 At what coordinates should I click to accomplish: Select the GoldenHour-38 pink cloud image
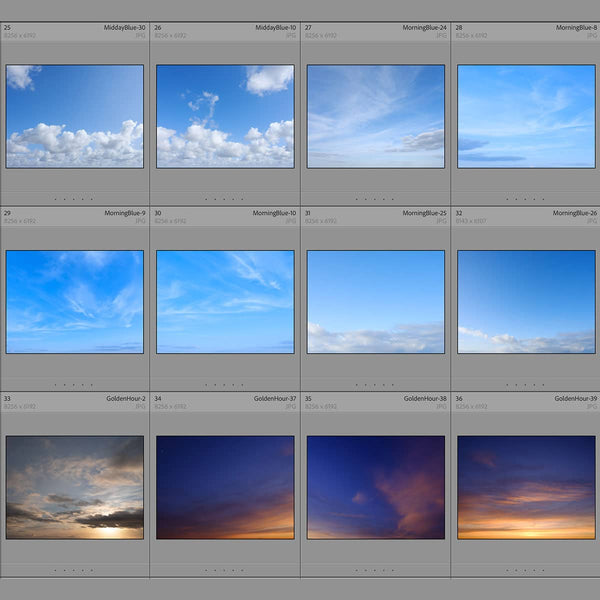point(376,487)
